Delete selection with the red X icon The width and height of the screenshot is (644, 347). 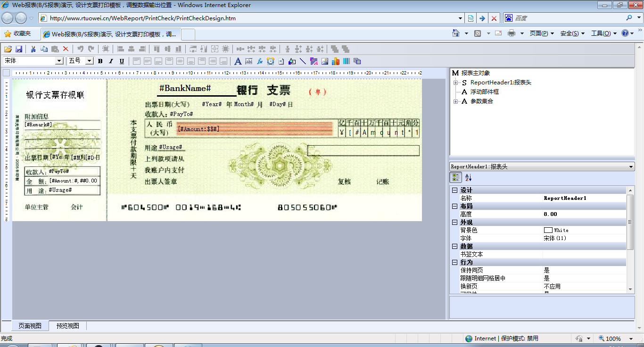(66, 49)
